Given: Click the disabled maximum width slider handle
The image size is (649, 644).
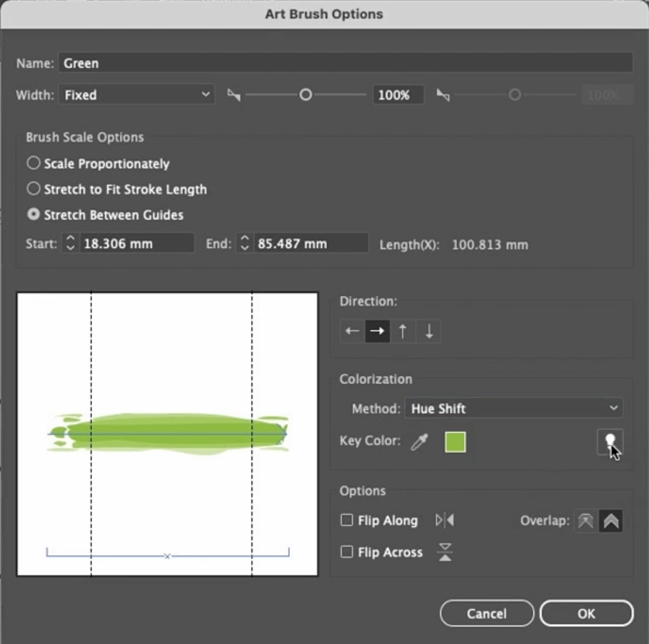Looking at the screenshot, I should (515, 95).
